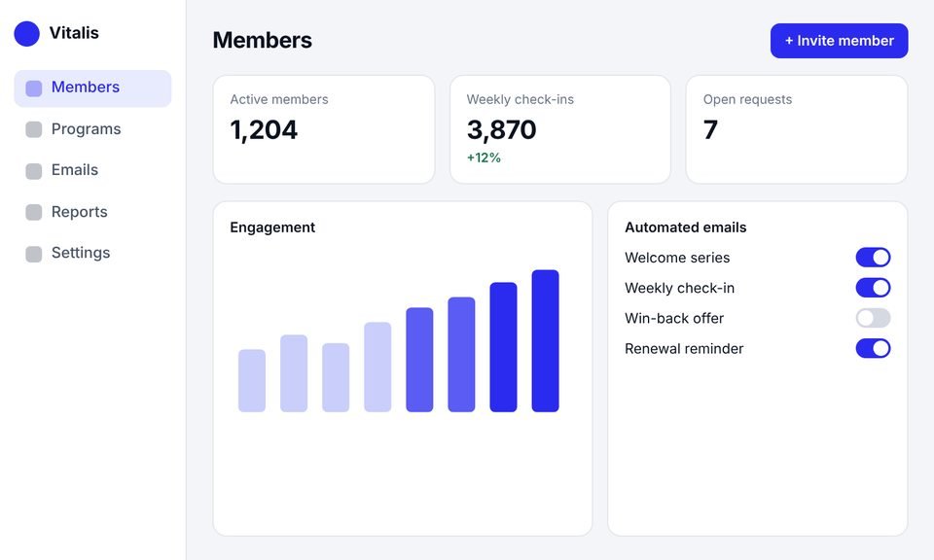Enable the Win-back offer toggle
The image size is (934, 560).
(x=873, y=318)
